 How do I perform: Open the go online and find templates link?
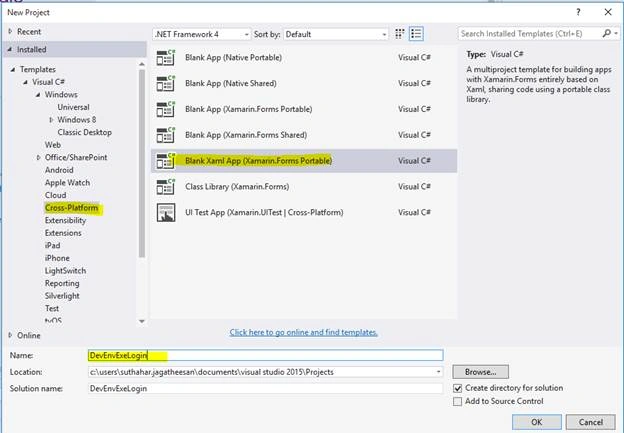click(x=304, y=332)
